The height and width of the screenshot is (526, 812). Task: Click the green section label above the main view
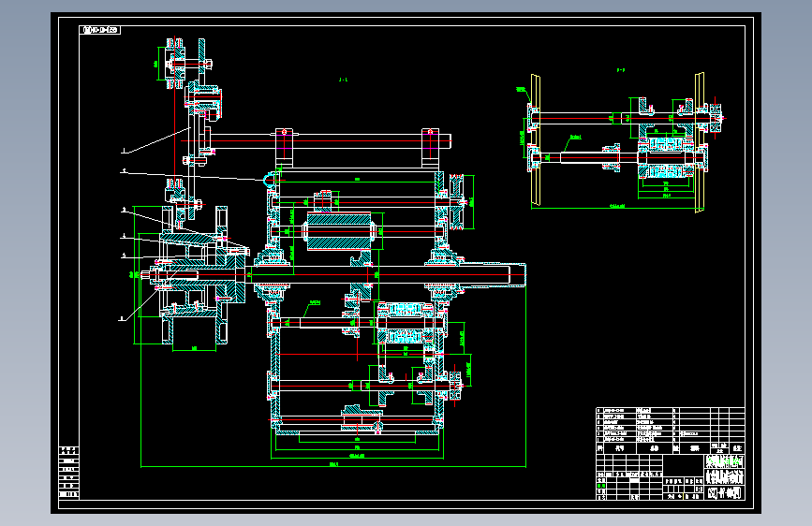pyautogui.click(x=344, y=80)
